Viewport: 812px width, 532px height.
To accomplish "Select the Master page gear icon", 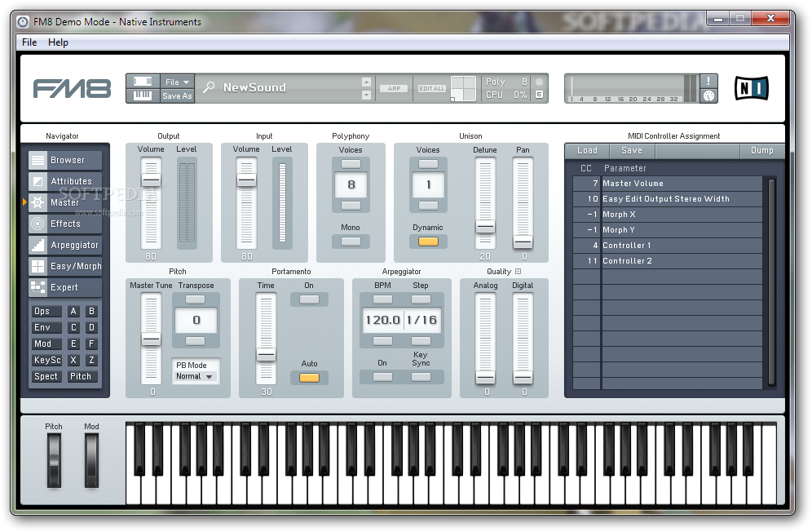I will [x=38, y=202].
